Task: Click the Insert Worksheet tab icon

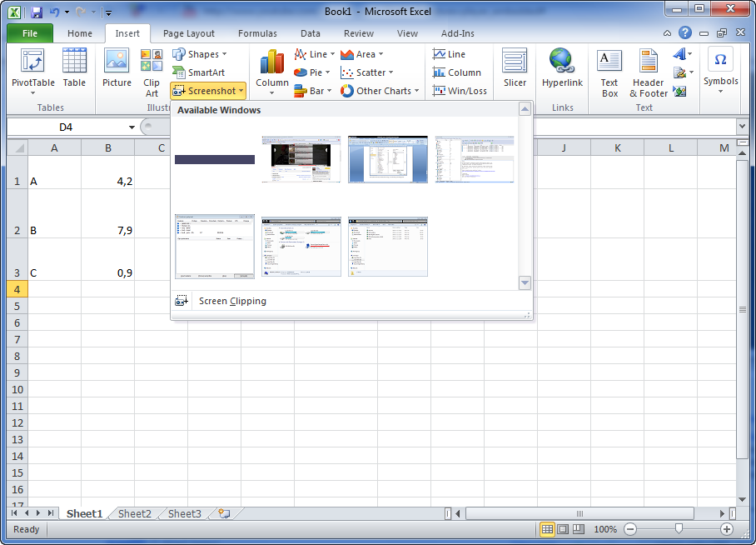Action: (x=224, y=513)
